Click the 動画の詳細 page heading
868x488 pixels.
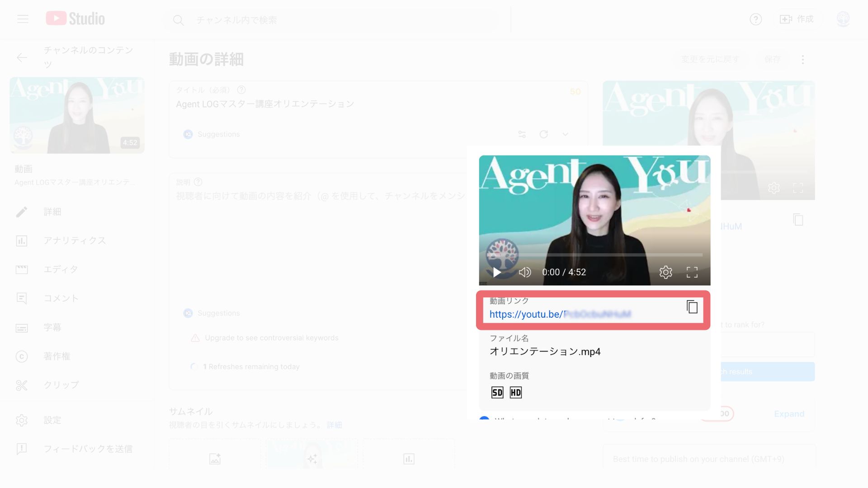[206, 59]
